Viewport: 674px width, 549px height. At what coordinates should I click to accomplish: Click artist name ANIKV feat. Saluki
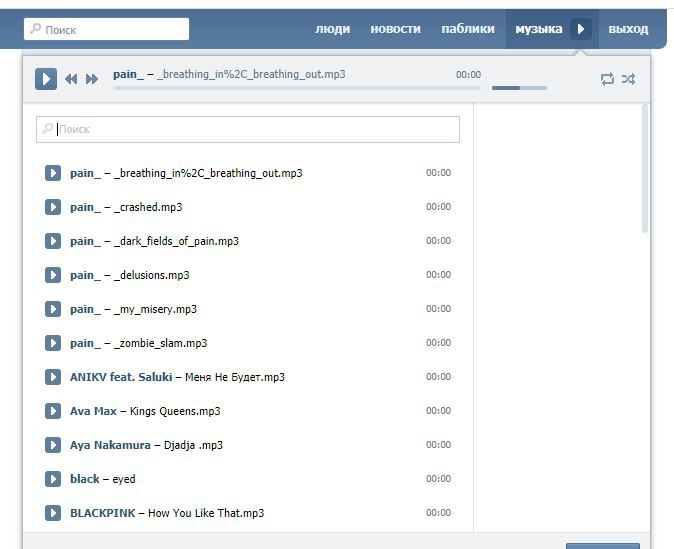coord(121,377)
